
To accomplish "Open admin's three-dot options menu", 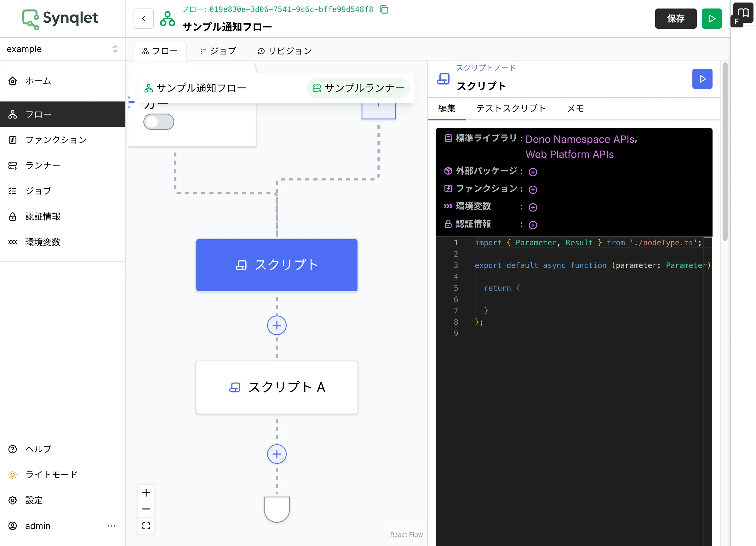I will point(111,526).
